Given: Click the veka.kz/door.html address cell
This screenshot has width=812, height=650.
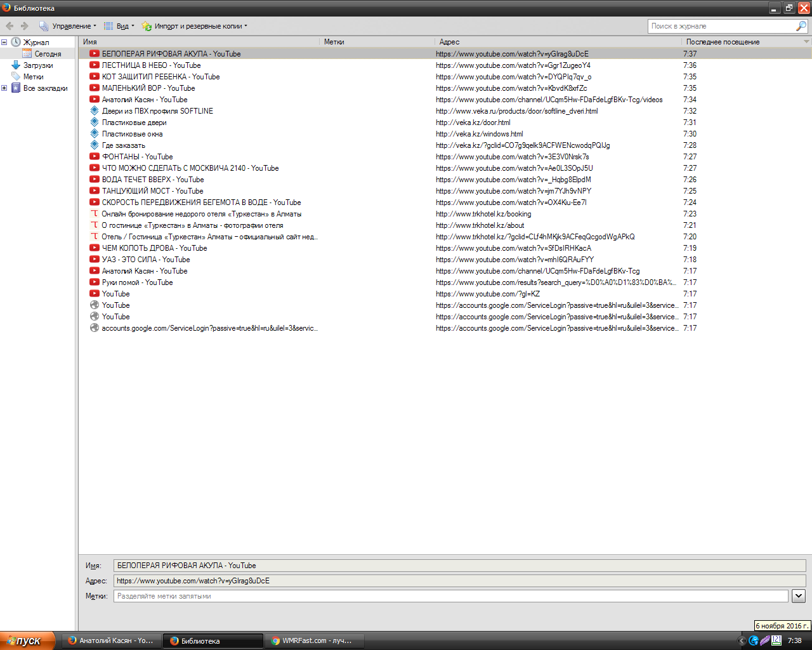Looking at the screenshot, I should click(x=473, y=123).
